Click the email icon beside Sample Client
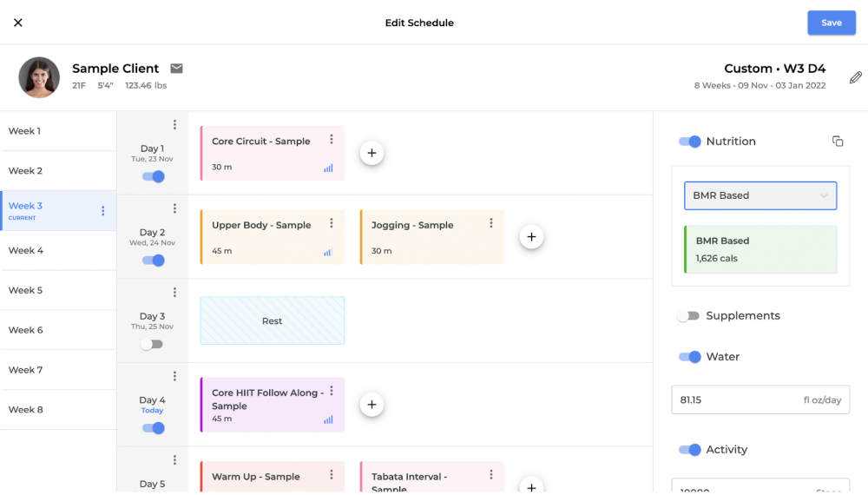The height and width of the screenshot is (495, 868). (x=176, y=69)
